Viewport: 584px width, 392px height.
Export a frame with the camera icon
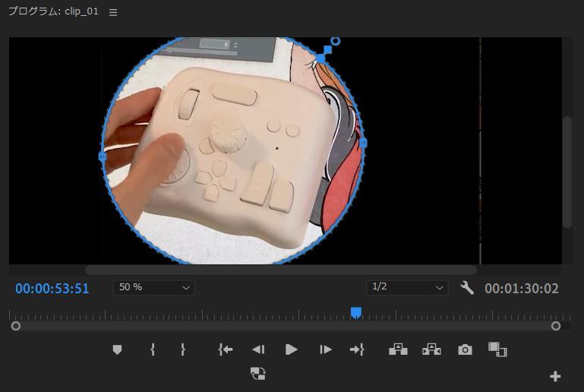coord(465,349)
